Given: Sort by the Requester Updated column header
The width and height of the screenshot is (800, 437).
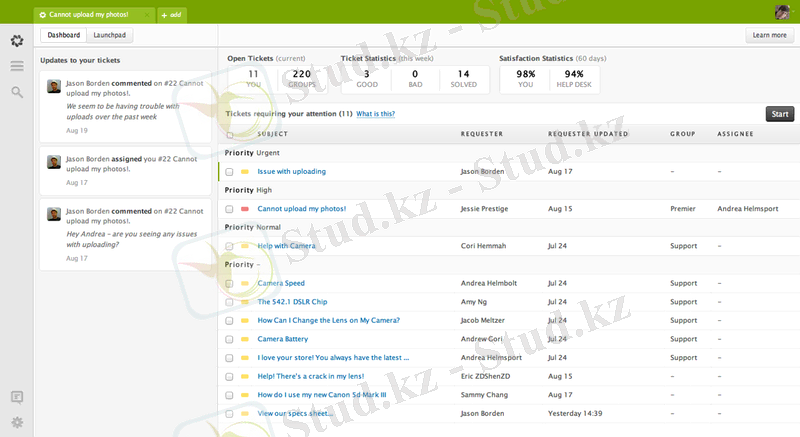Looking at the screenshot, I should pos(588,134).
